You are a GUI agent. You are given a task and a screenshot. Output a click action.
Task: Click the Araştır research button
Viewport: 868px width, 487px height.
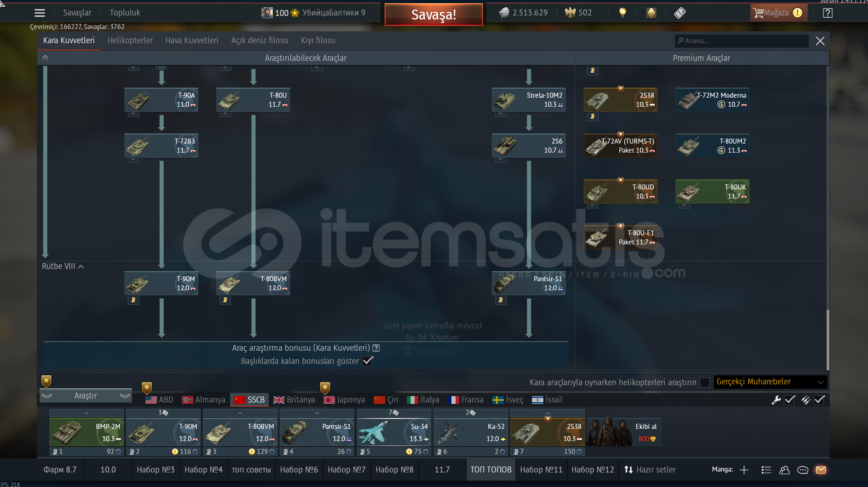pos(86,396)
